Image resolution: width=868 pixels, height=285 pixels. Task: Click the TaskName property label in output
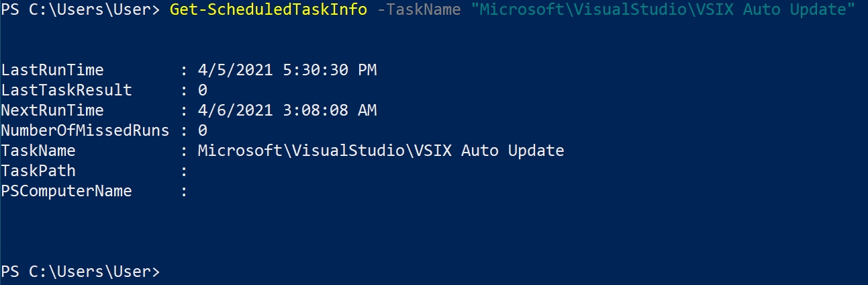tap(38, 151)
